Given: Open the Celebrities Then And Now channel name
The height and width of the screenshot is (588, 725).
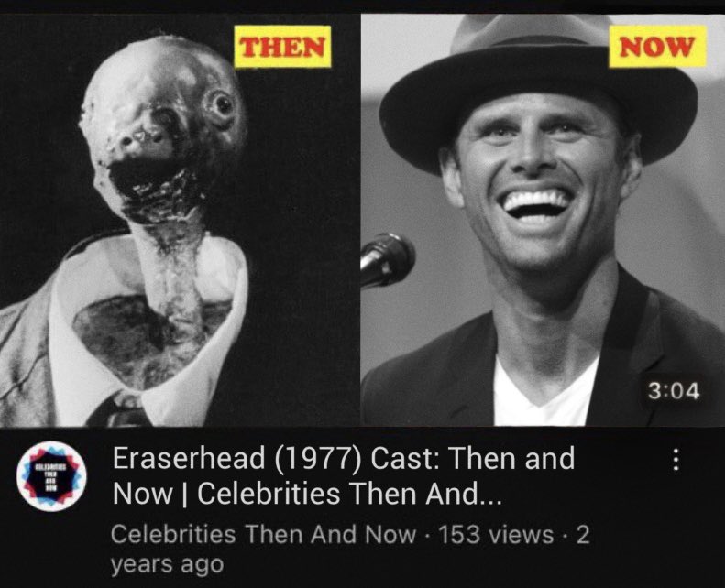Looking at the screenshot, I should point(263,535).
